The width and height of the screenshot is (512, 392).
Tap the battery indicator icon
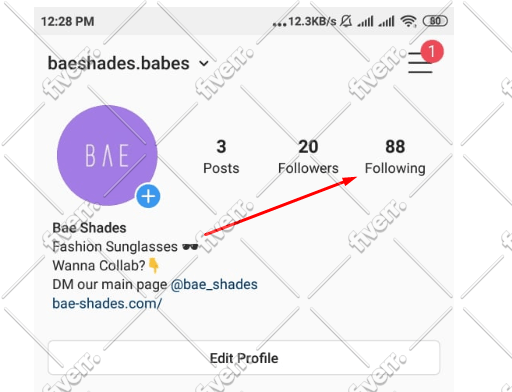[x=435, y=21]
